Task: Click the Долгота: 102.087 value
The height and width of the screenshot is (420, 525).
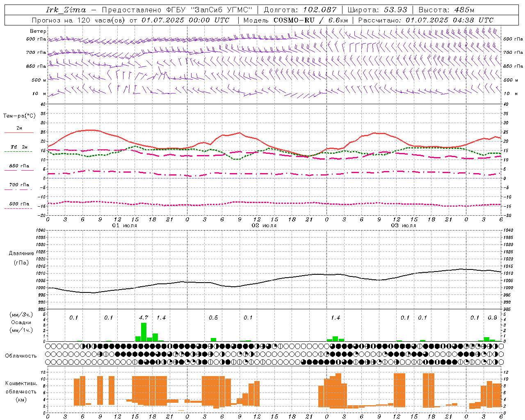Action: [x=300, y=10]
